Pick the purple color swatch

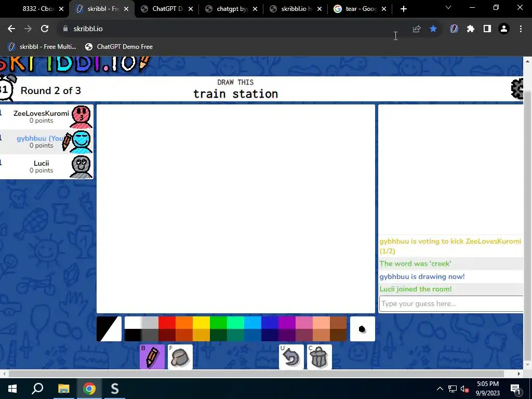tap(287, 323)
